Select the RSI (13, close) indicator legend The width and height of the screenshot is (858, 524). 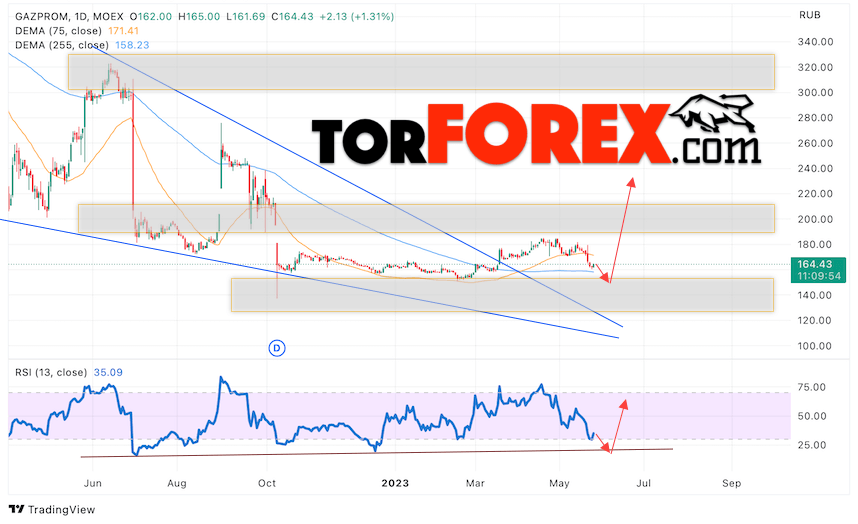pyautogui.click(x=51, y=372)
